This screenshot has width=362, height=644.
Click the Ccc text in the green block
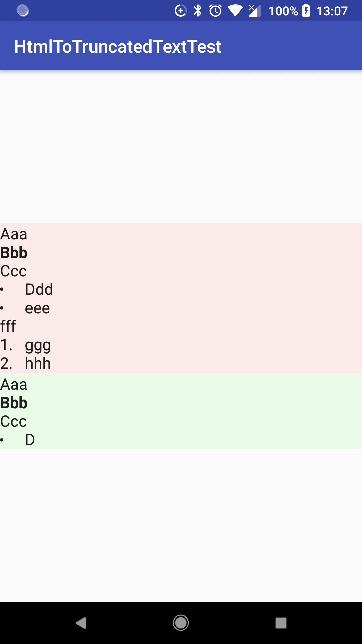[x=14, y=421]
